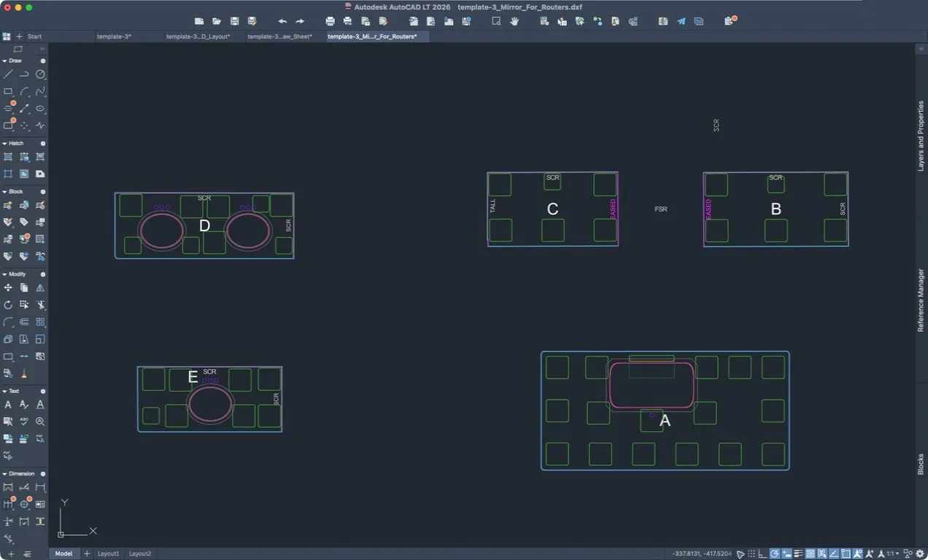Activate the Zoom Window tool
The width and height of the screenshot is (928, 560).
pos(496,21)
